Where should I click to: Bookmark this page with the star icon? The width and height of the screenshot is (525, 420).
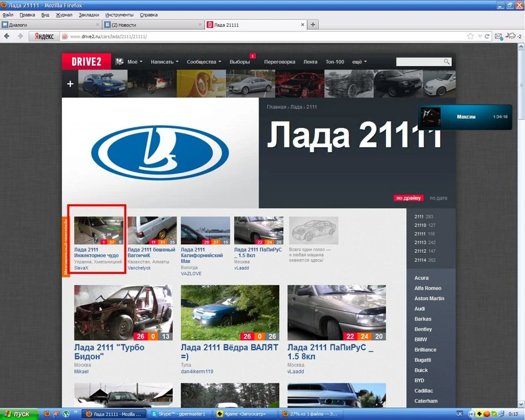click(x=470, y=36)
